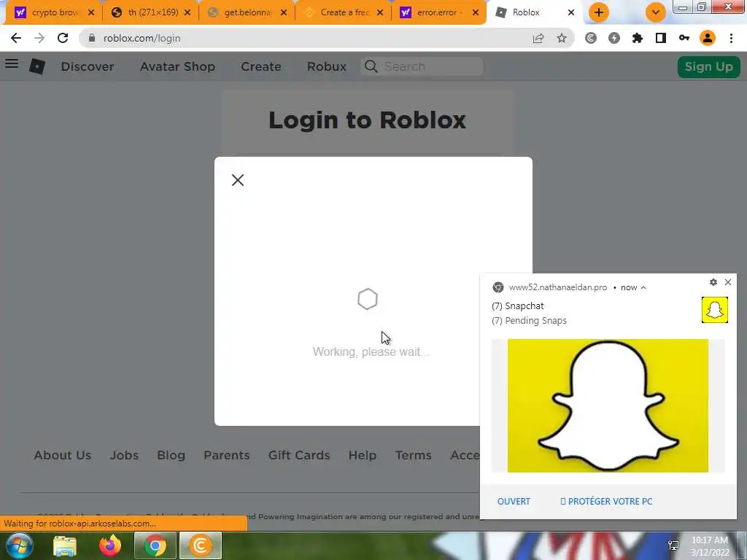Screen dimensions: 747x560
Task: Close the verification dialog with X
Action: pyautogui.click(x=238, y=180)
